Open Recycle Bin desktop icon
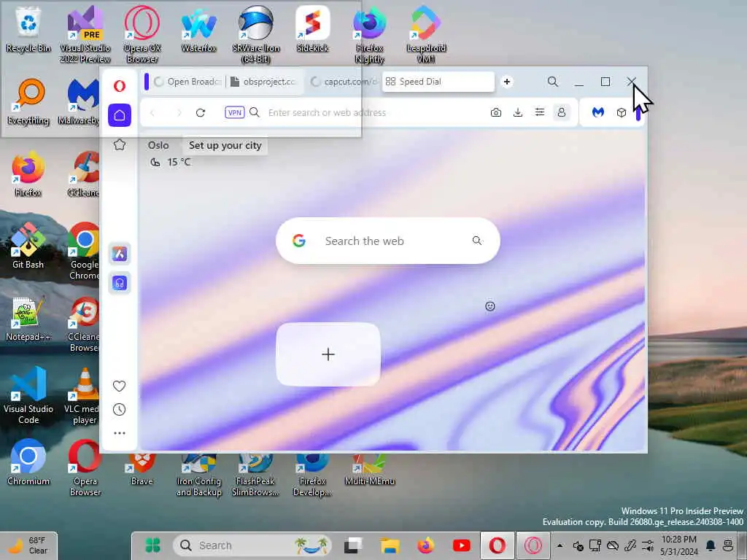747x560 pixels. click(28, 31)
